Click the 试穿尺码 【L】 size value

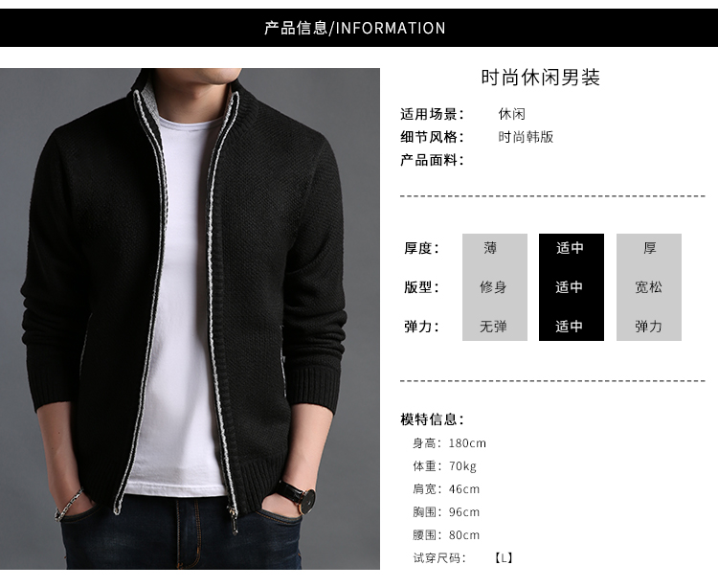coord(503,557)
